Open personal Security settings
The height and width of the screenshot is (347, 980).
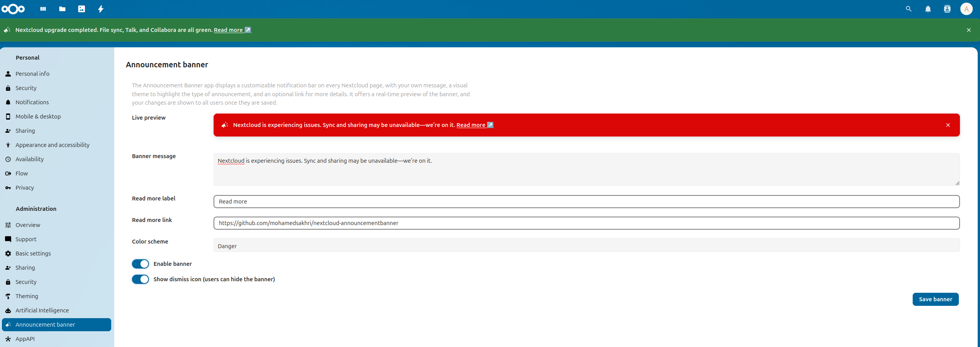coord(57,88)
